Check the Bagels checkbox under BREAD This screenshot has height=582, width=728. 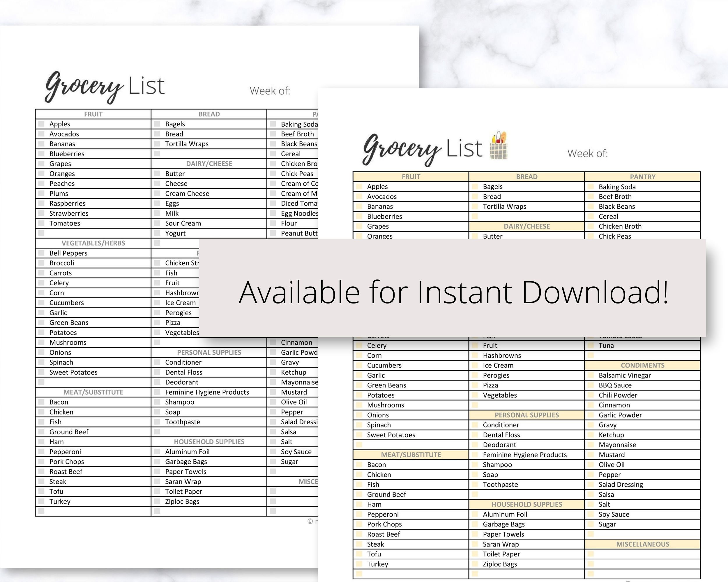[475, 186]
